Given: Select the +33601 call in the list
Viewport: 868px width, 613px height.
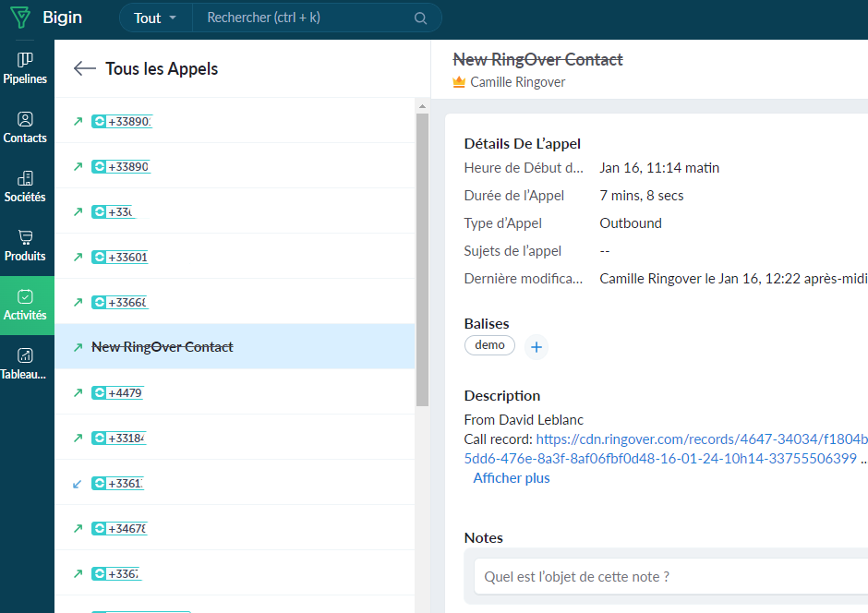Looking at the screenshot, I should pyautogui.click(x=235, y=257).
